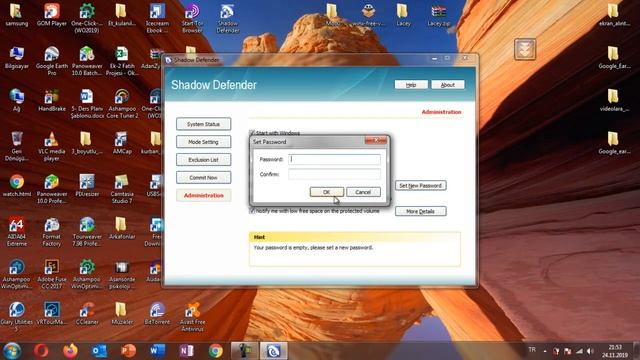The height and width of the screenshot is (360, 640).
Task: Select the Shadow Defender desktop shortcut
Action: point(227,18)
